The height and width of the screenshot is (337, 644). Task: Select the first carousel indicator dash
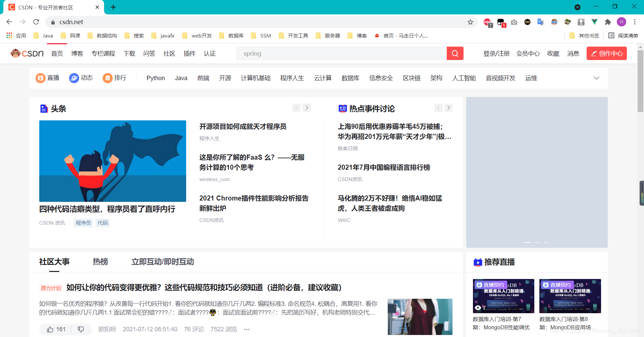[x=527, y=242]
